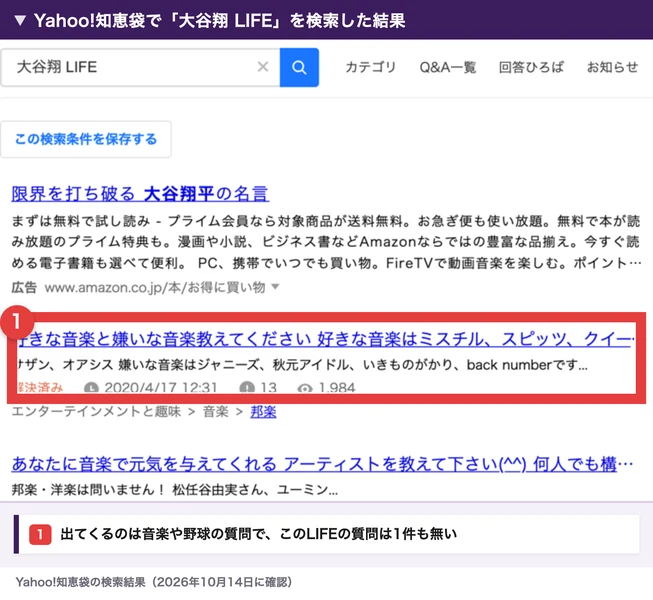
Task: Collapse the triangle in the Yahoo!知恵袋 header
Action: [20, 20]
